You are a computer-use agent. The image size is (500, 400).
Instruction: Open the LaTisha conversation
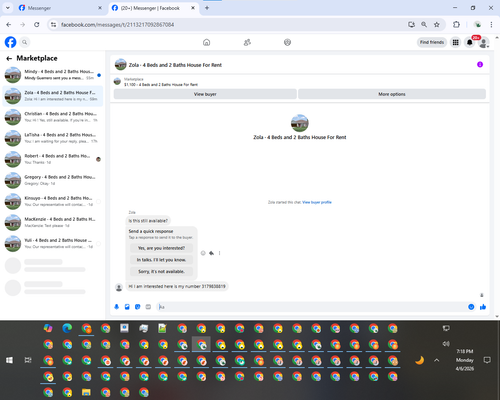coord(53,138)
